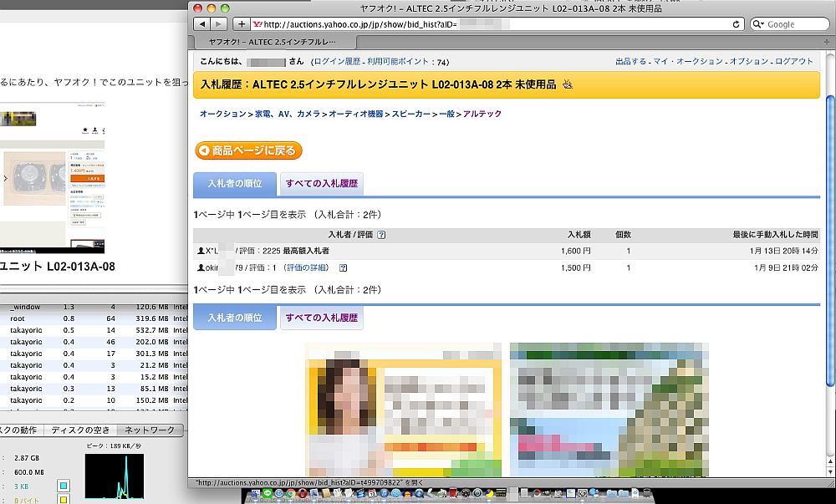The height and width of the screenshot is (504, 836).
Task: Open the オプション link
Action: (748, 61)
